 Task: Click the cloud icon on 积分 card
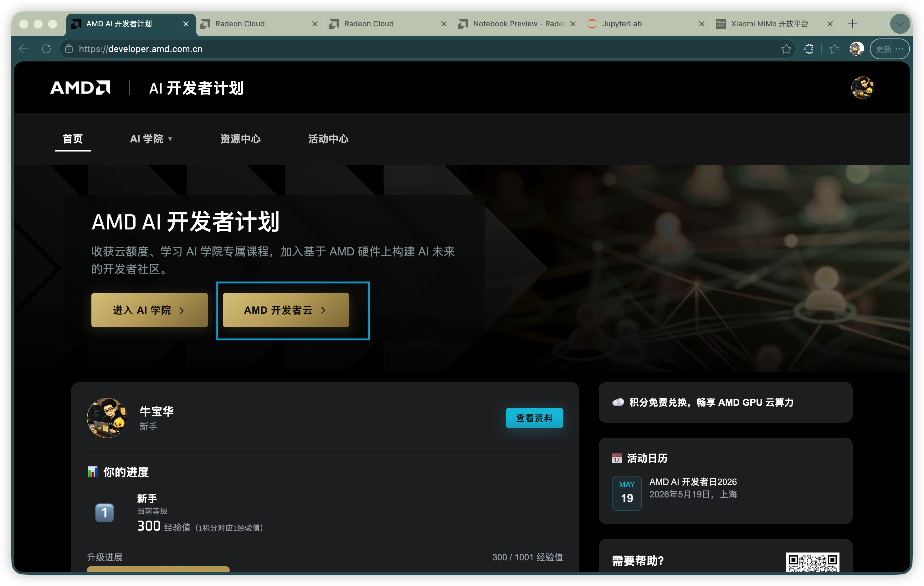point(618,402)
